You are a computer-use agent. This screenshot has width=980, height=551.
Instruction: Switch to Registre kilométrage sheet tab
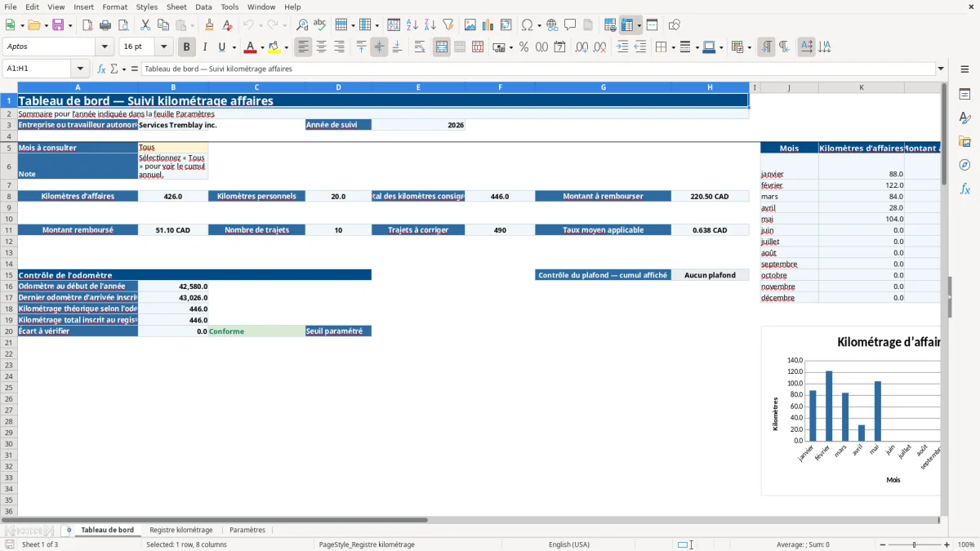[x=181, y=530]
